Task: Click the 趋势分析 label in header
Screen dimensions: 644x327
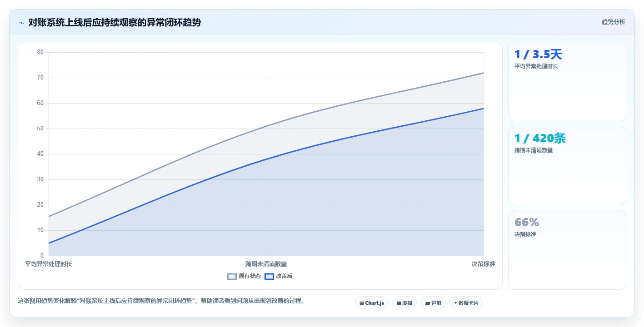Action: pyautogui.click(x=613, y=22)
